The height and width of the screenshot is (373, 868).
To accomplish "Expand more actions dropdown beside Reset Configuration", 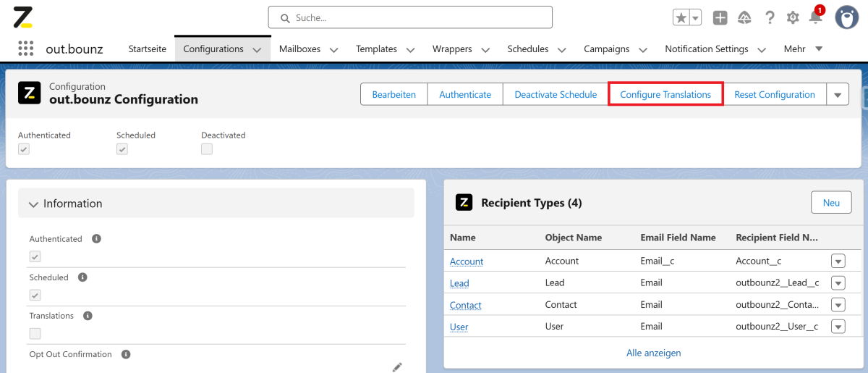I will tap(838, 95).
